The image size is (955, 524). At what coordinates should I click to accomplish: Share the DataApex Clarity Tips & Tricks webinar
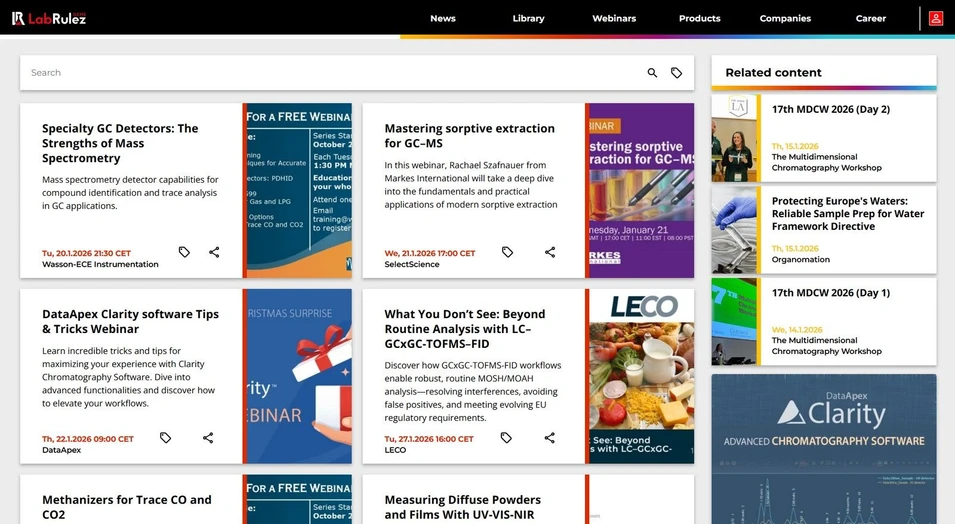coord(208,438)
